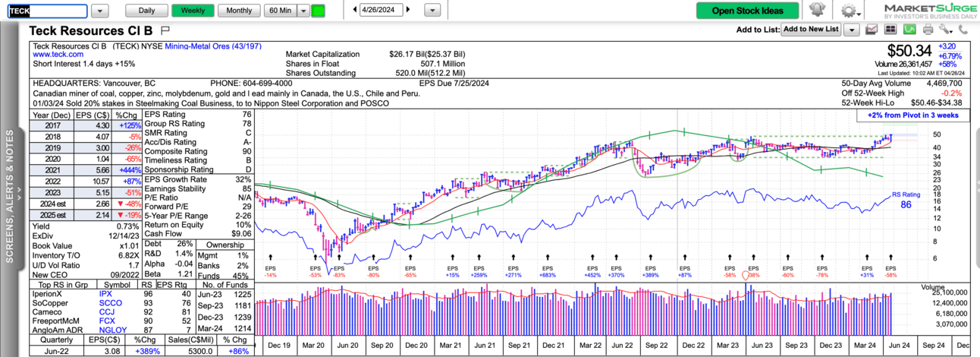Open the settings gear menu

coord(850,11)
